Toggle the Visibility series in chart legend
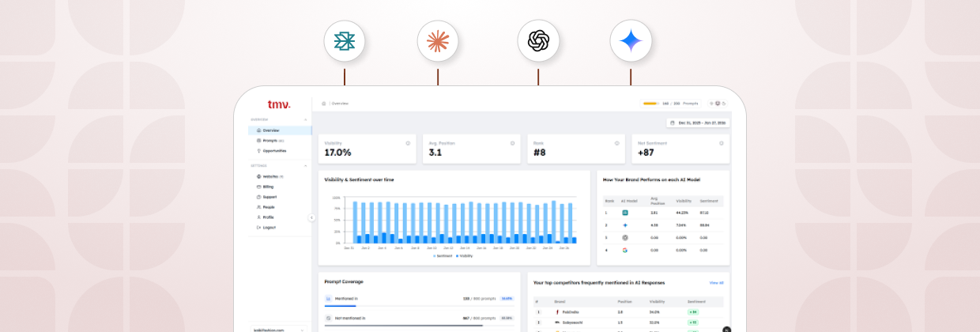 click(464, 256)
